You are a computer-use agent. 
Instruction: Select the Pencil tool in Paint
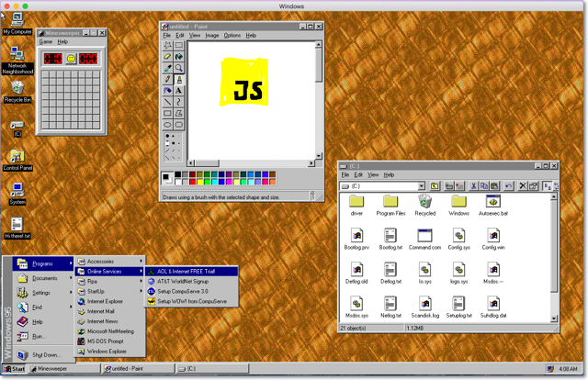coord(168,80)
